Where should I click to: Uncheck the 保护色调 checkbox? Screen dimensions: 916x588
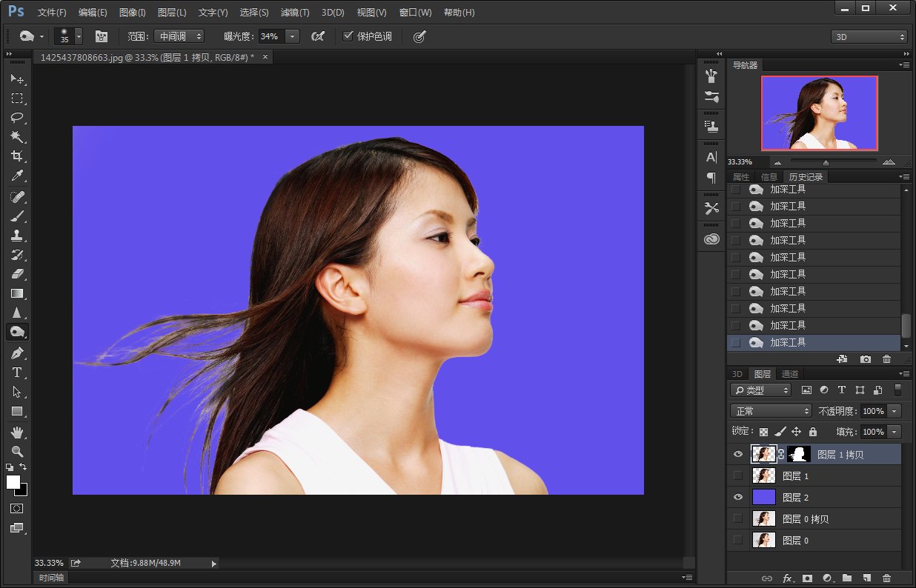[348, 36]
